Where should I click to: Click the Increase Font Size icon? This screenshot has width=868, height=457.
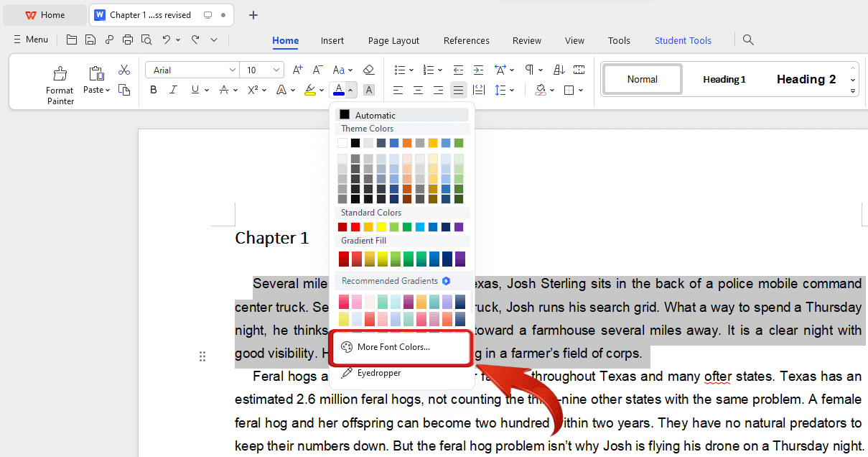click(297, 70)
